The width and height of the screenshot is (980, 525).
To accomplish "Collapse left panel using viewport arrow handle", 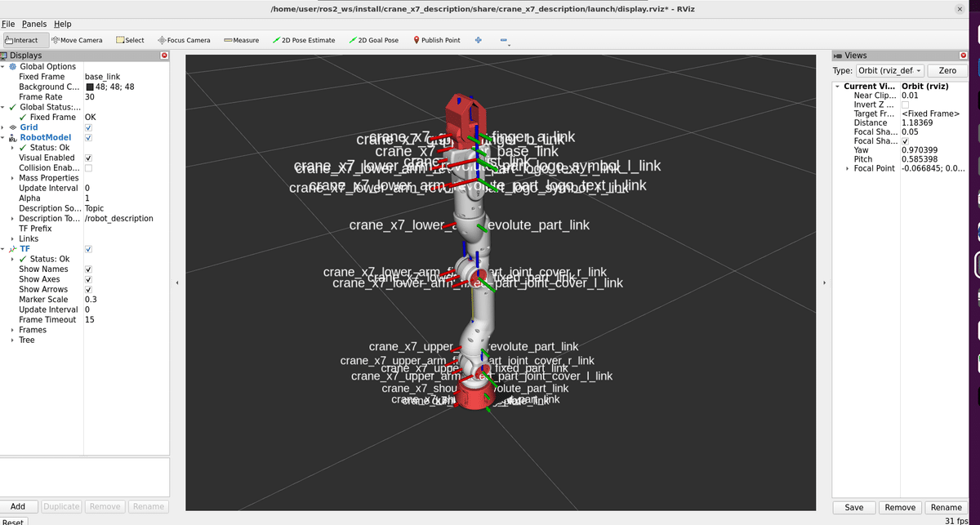I will click(177, 284).
